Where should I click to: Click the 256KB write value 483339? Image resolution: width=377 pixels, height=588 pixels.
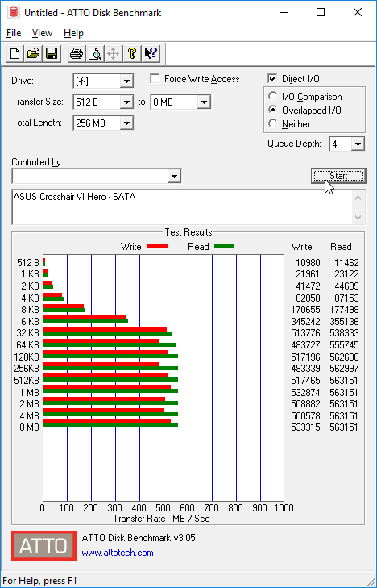click(x=305, y=369)
